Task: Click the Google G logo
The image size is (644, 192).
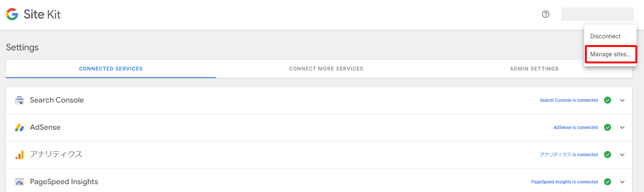Action: tap(12, 14)
